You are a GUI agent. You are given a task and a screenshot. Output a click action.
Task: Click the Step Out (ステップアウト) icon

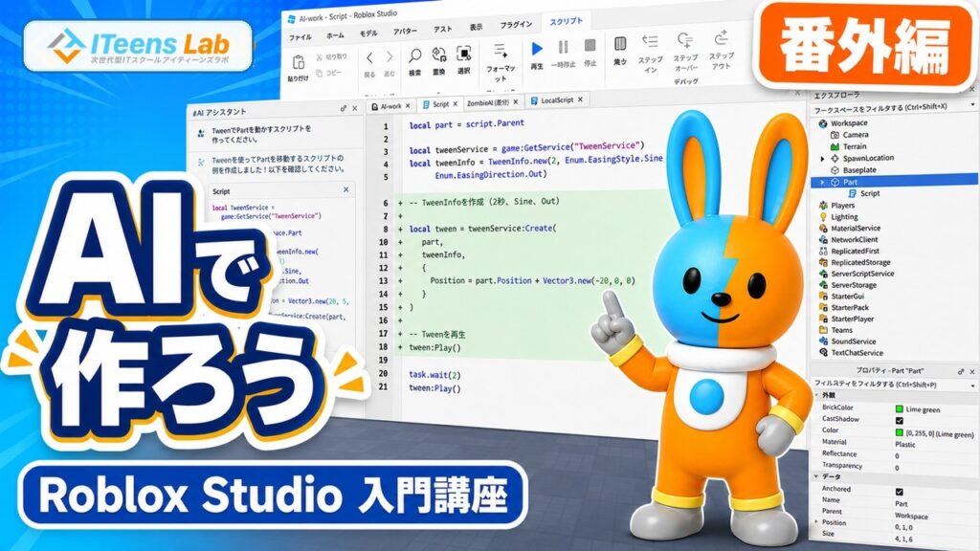(721, 38)
